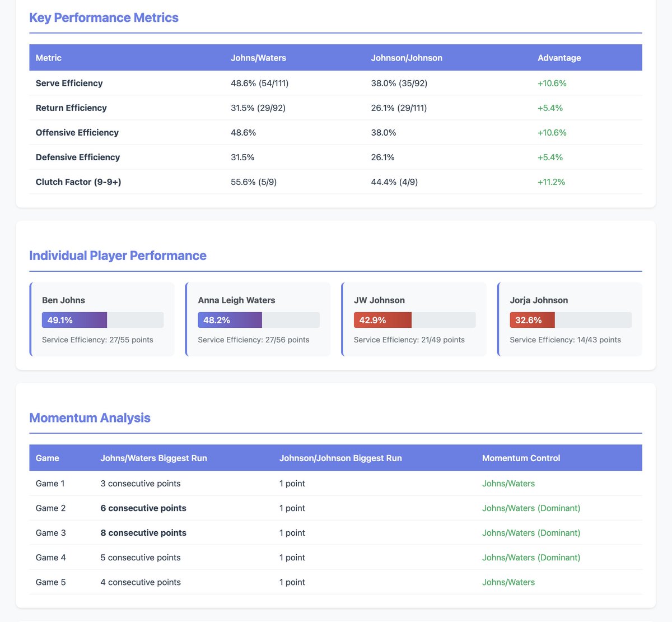This screenshot has width=672, height=622.
Task: Click the Individual Player Performance heading
Action: tap(118, 256)
